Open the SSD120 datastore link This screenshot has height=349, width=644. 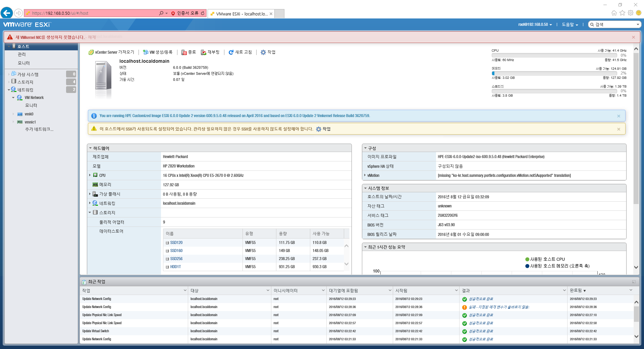[176, 243]
